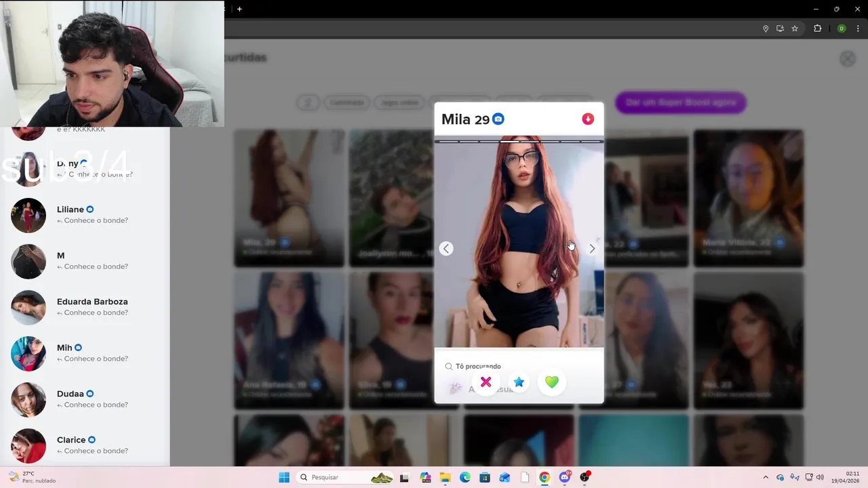868x488 pixels.
Task: Bookmark this page with the star icon
Action: coord(795,28)
